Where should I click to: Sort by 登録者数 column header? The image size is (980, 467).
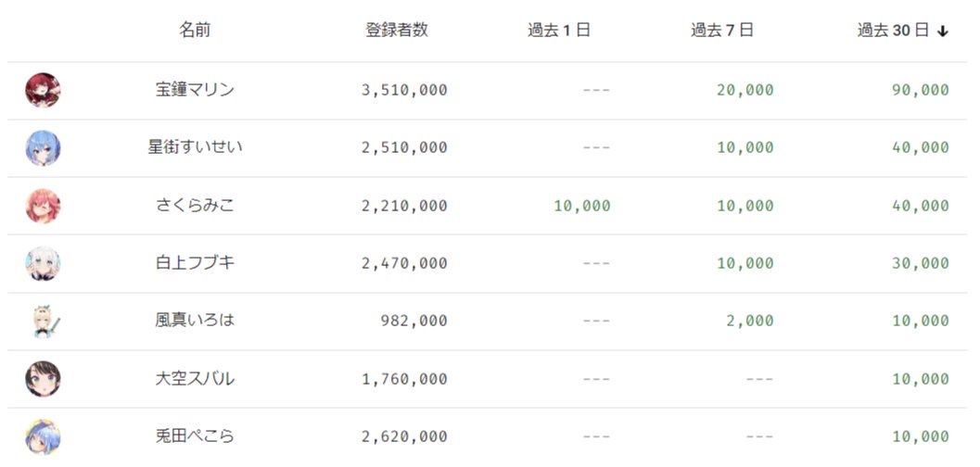point(397,31)
